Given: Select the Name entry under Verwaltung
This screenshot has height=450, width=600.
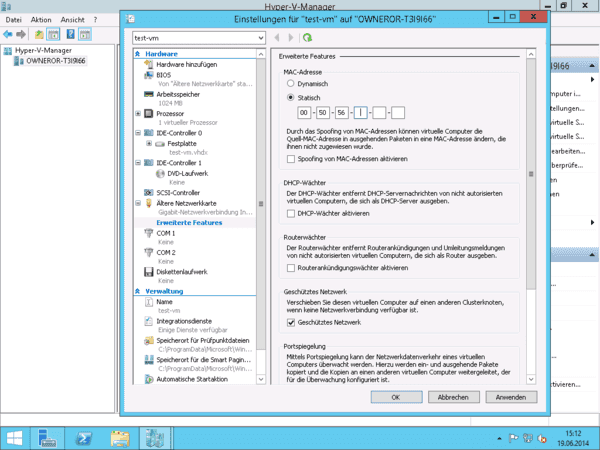Looking at the screenshot, I should point(164,302).
